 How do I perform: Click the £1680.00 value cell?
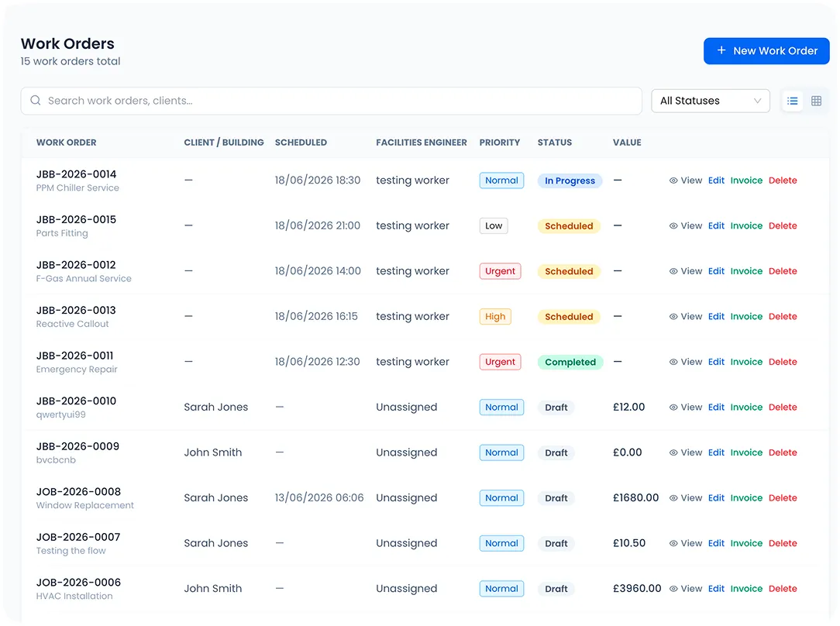coord(636,498)
